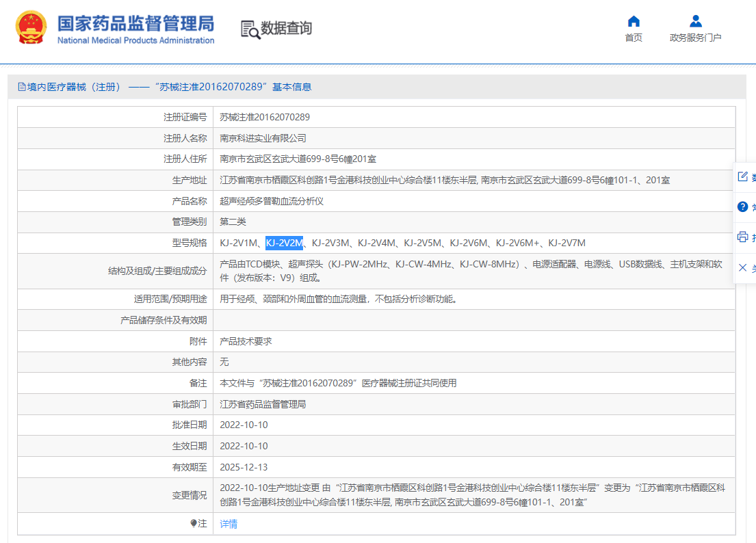Click the printer icon in side panel
The height and width of the screenshot is (543, 756).
[x=742, y=237]
